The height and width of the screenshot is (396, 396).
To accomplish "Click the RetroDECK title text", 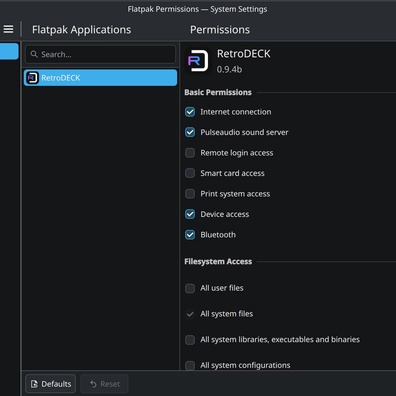I will (x=244, y=54).
